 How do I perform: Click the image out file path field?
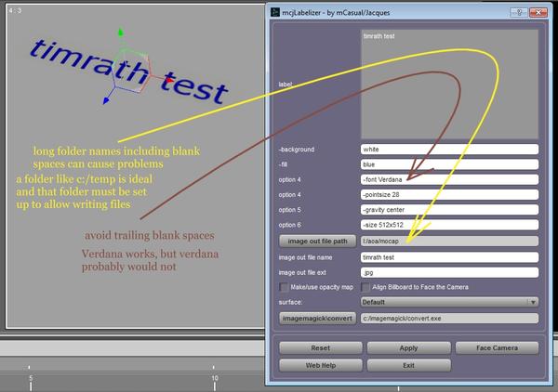tap(449, 241)
